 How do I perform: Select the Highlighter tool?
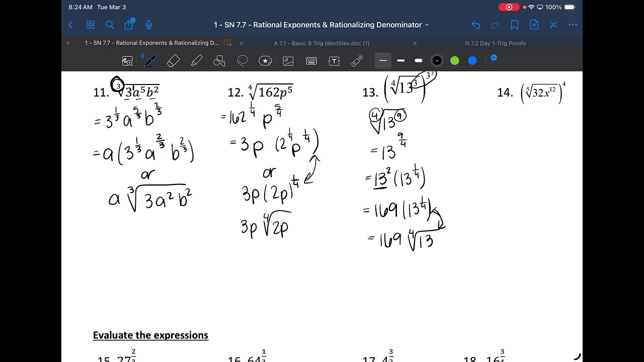(x=197, y=61)
